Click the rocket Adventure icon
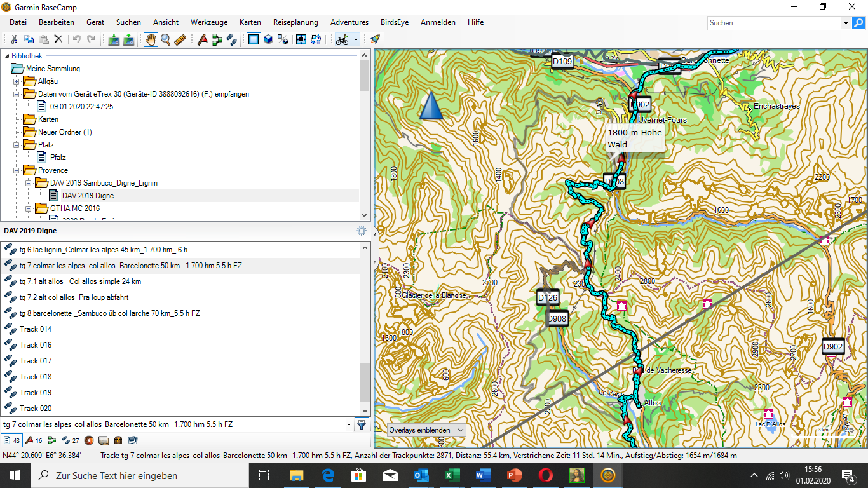 tap(375, 39)
